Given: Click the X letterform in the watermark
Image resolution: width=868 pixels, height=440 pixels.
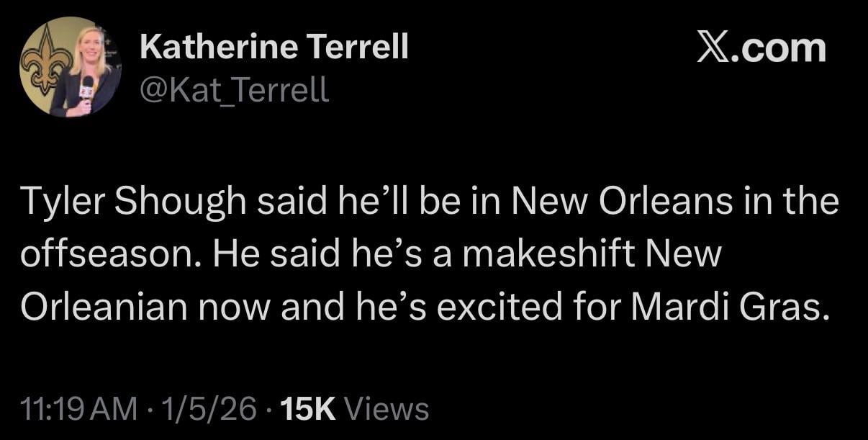Looking at the screenshot, I should (713, 48).
